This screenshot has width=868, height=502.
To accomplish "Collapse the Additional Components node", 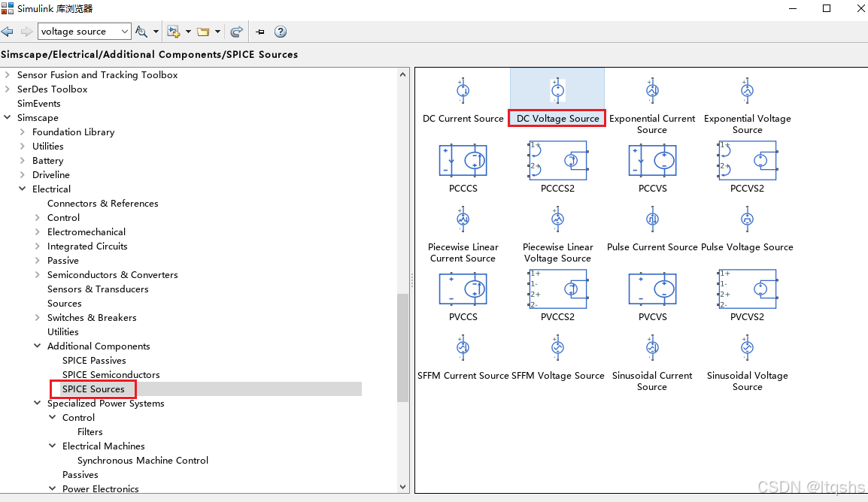I will [x=37, y=346].
